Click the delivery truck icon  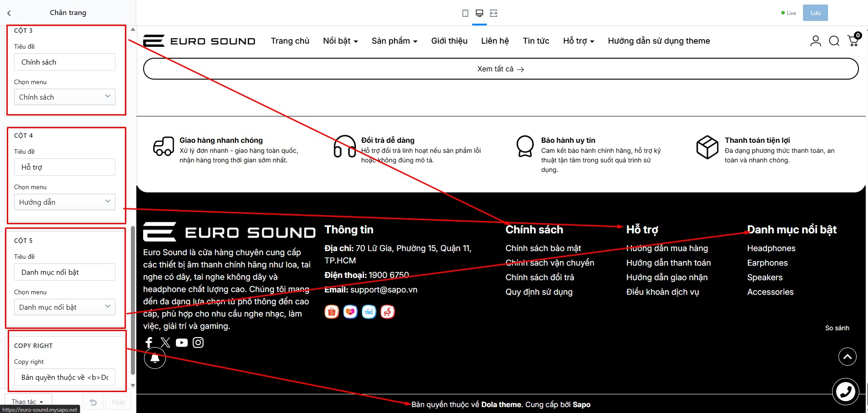[164, 146]
